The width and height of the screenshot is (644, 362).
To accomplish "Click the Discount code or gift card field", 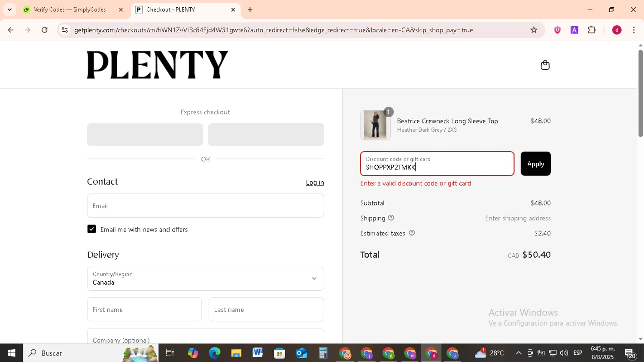I will tap(437, 164).
